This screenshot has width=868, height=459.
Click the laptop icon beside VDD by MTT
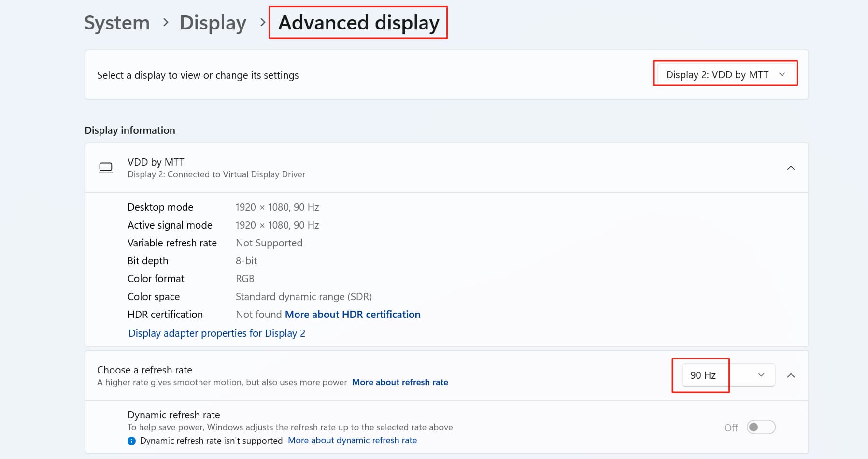[105, 168]
